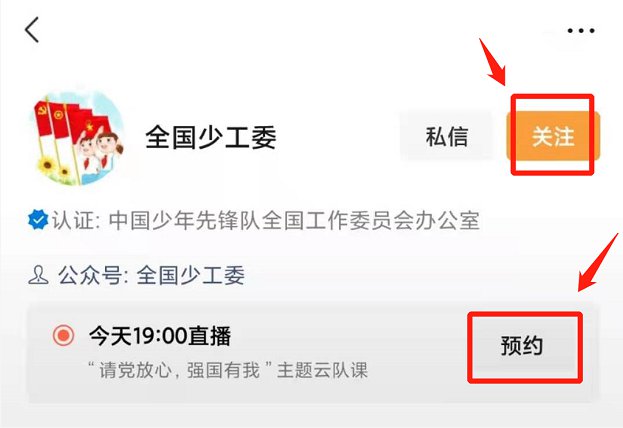The image size is (623, 428).
Task: Go back using the left arrow
Action: (x=32, y=29)
